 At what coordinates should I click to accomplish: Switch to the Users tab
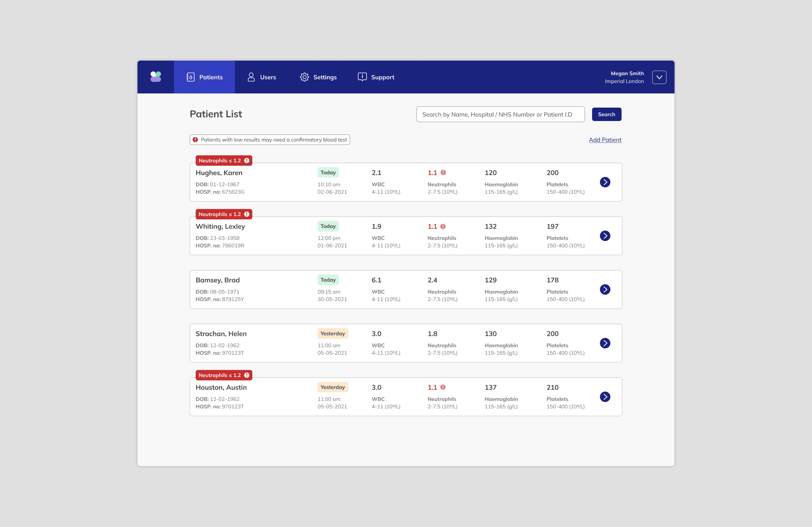pos(267,77)
